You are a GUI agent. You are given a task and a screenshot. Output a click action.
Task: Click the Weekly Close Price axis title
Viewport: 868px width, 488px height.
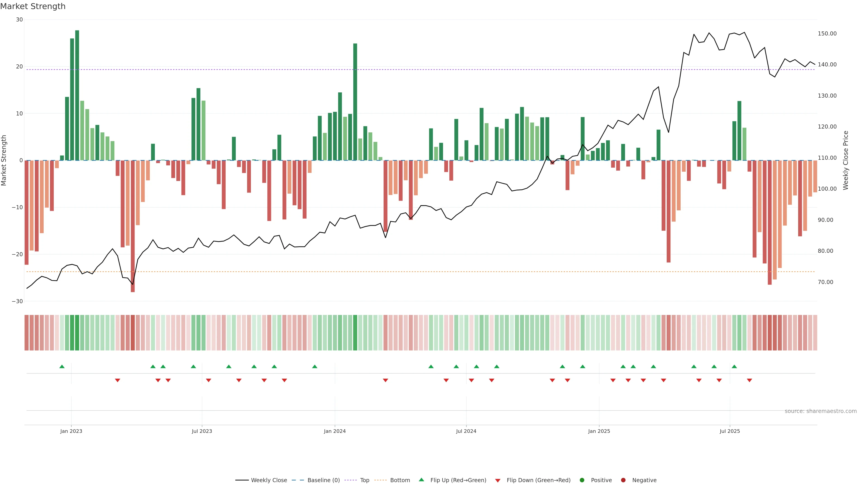tap(846, 160)
